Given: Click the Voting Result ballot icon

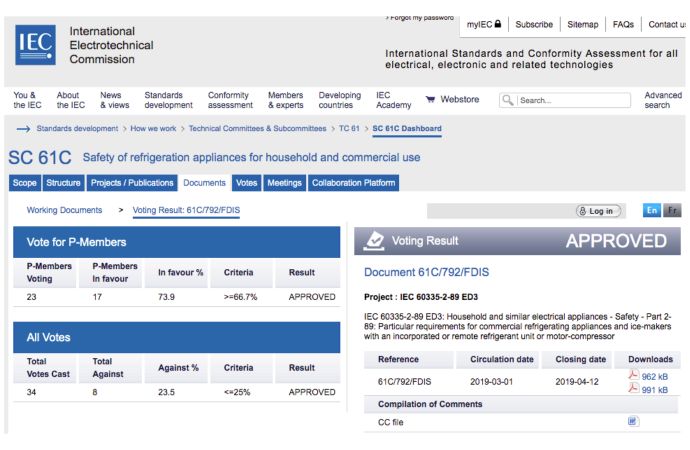Looking at the screenshot, I should tap(374, 241).
